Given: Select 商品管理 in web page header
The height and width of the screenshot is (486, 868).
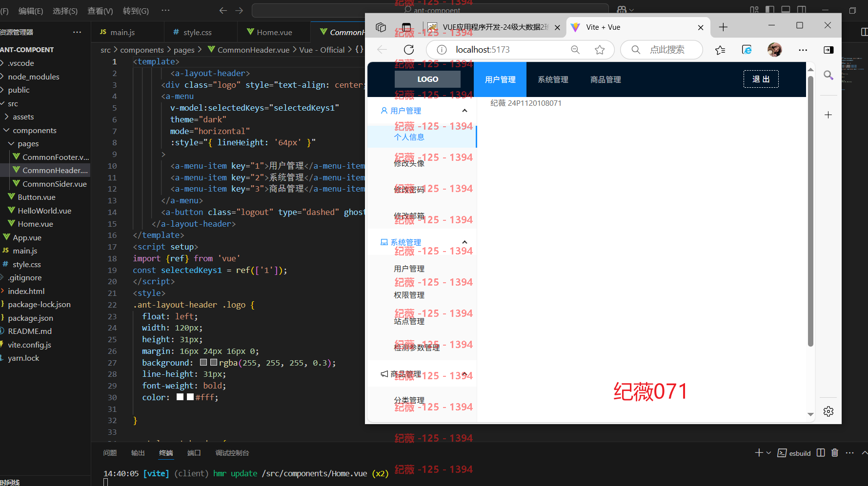Looking at the screenshot, I should (x=606, y=79).
